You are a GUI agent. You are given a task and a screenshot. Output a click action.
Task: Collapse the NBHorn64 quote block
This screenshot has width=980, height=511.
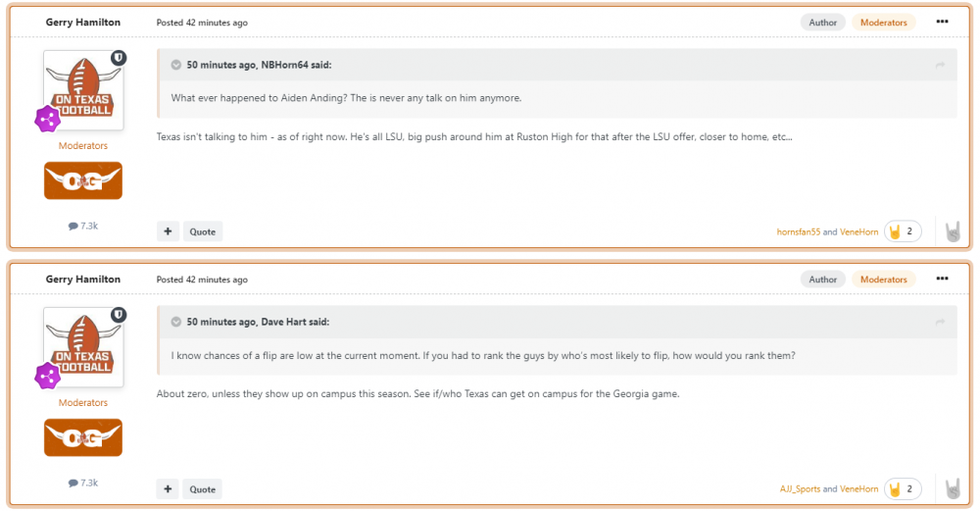pyautogui.click(x=176, y=65)
